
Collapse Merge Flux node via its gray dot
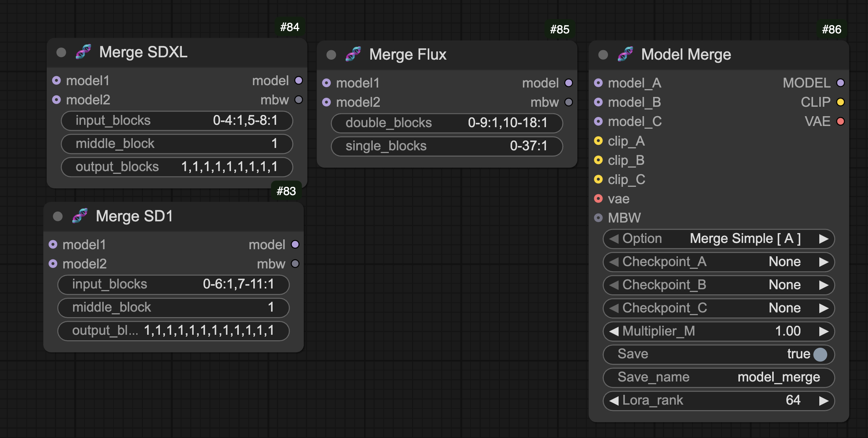coord(331,55)
